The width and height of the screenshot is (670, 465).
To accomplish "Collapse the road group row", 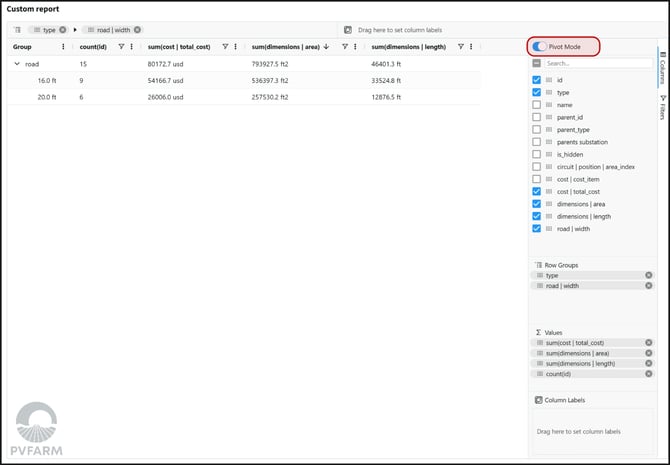I will (16, 64).
